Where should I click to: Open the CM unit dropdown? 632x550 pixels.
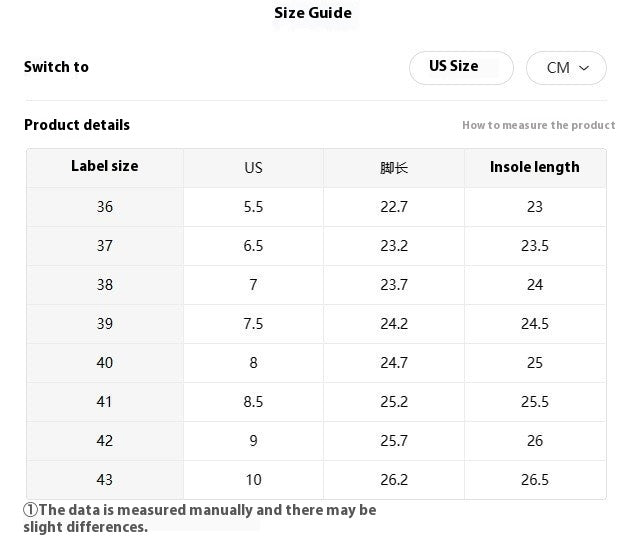coord(566,68)
